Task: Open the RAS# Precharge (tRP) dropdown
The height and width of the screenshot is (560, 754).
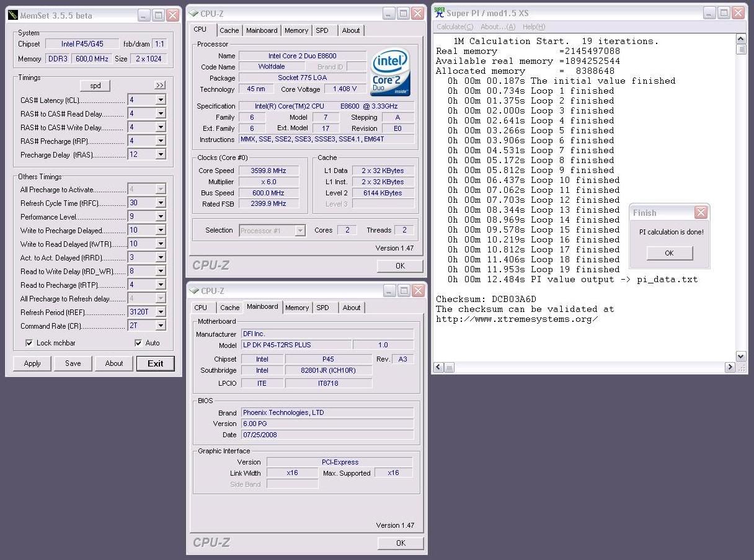Action: (161, 141)
